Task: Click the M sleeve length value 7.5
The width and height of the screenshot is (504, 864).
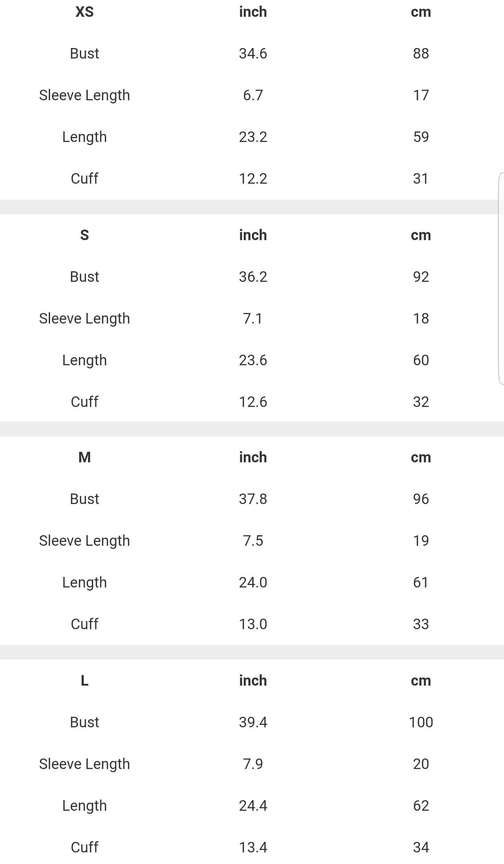Action: point(253,541)
